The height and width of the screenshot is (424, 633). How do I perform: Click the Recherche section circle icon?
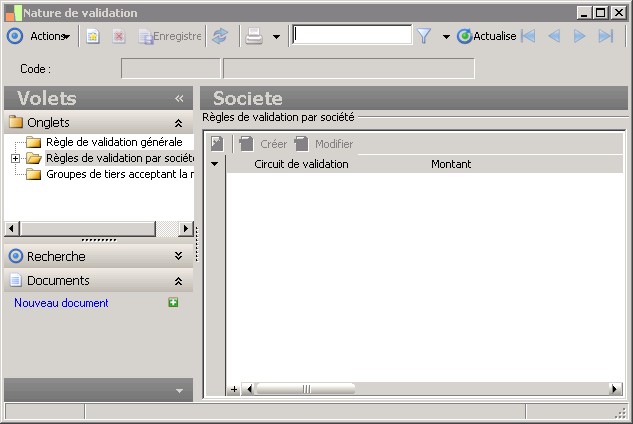click(16, 256)
